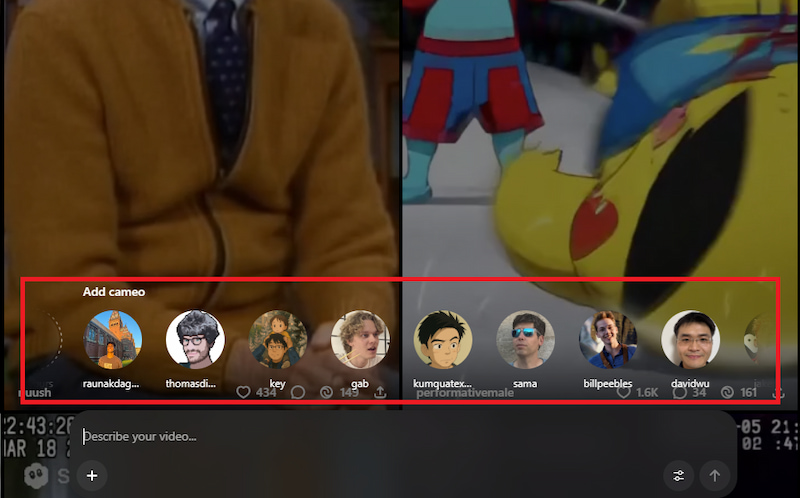Image resolution: width=800 pixels, height=498 pixels.
Task: Add the davidwu cameo avatar
Action: 691,339
